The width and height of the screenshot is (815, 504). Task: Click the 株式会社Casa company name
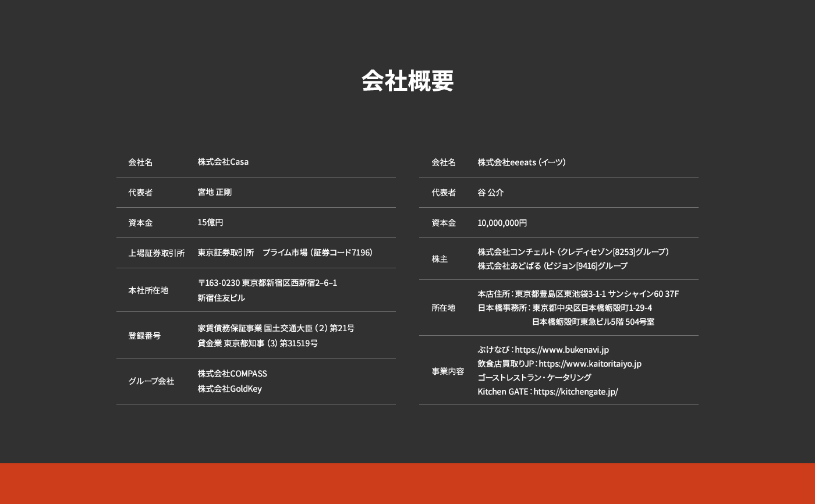223,162
